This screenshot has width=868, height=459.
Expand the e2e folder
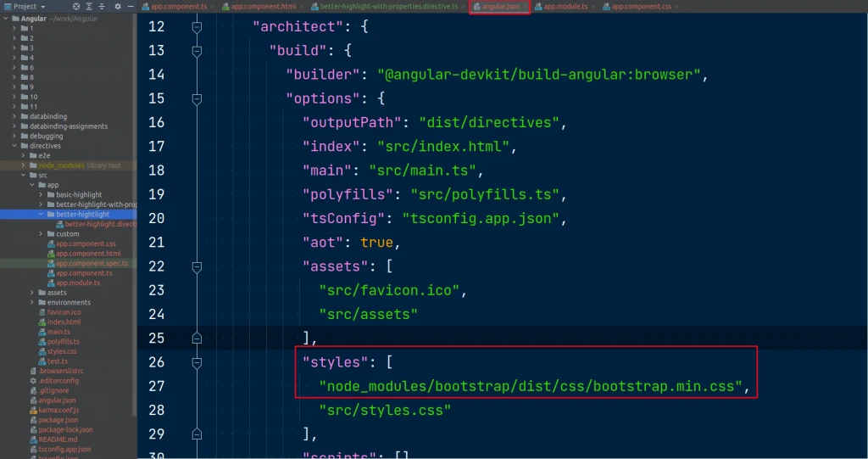point(23,156)
